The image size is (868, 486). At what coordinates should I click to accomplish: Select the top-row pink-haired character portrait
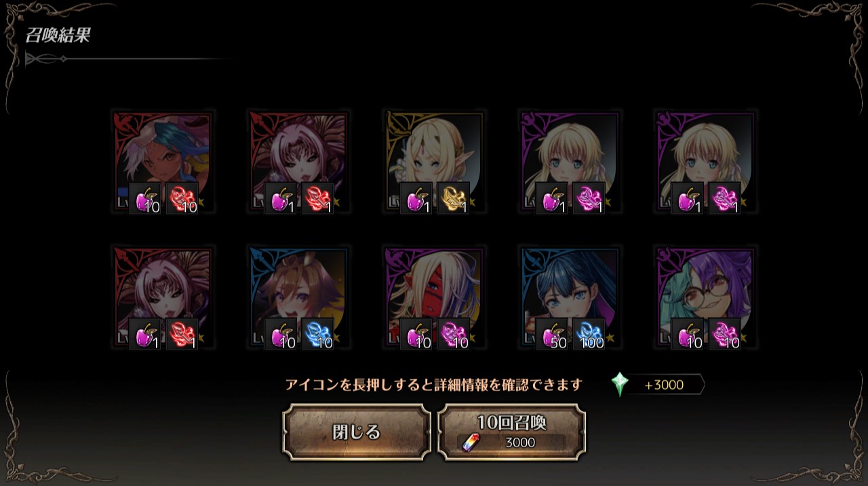298,162
